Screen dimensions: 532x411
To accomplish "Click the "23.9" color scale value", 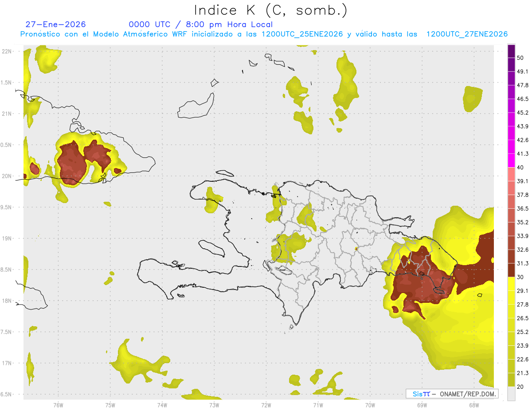I will 523,346.
